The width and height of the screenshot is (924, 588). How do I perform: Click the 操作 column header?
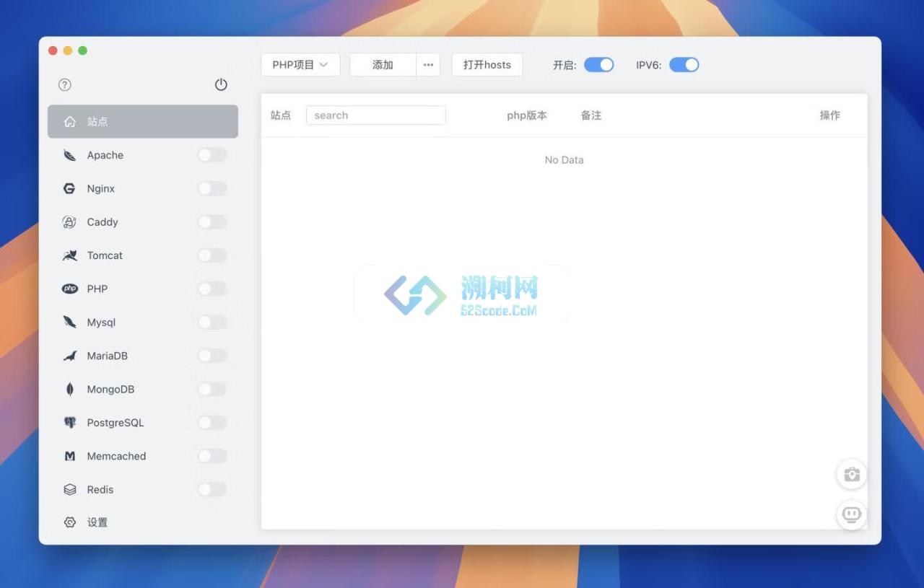pos(830,115)
